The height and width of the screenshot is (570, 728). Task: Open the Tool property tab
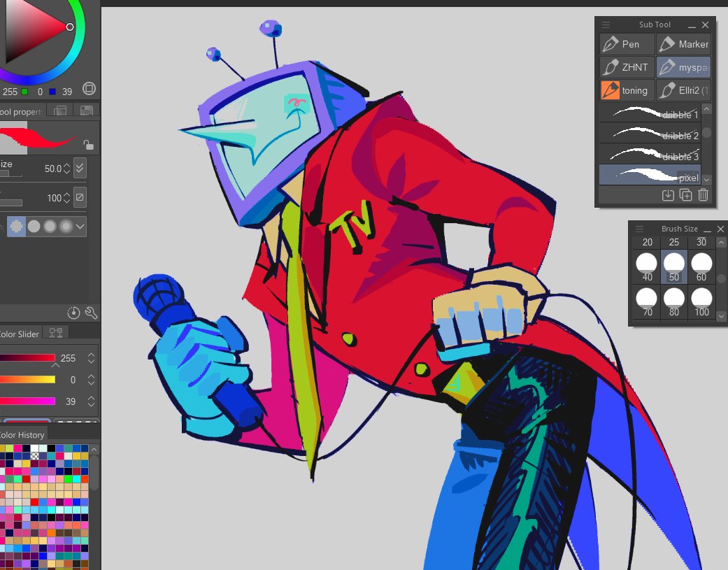(x=22, y=111)
